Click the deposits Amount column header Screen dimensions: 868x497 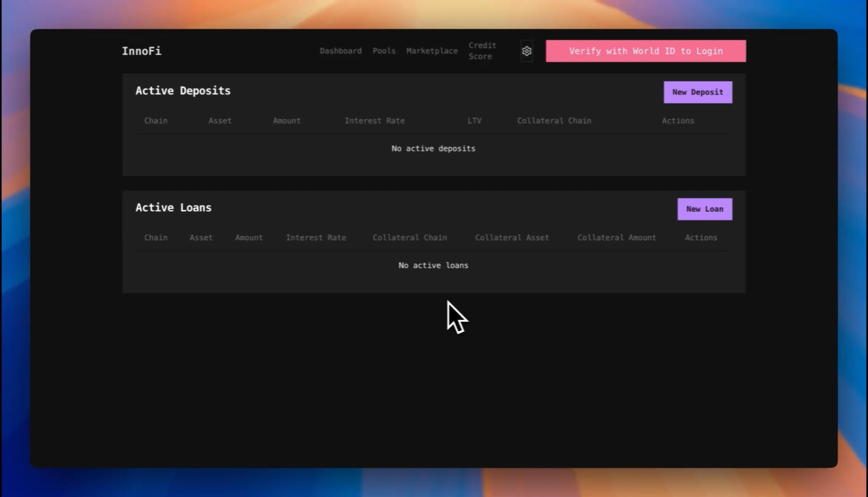pyautogui.click(x=286, y=121)
